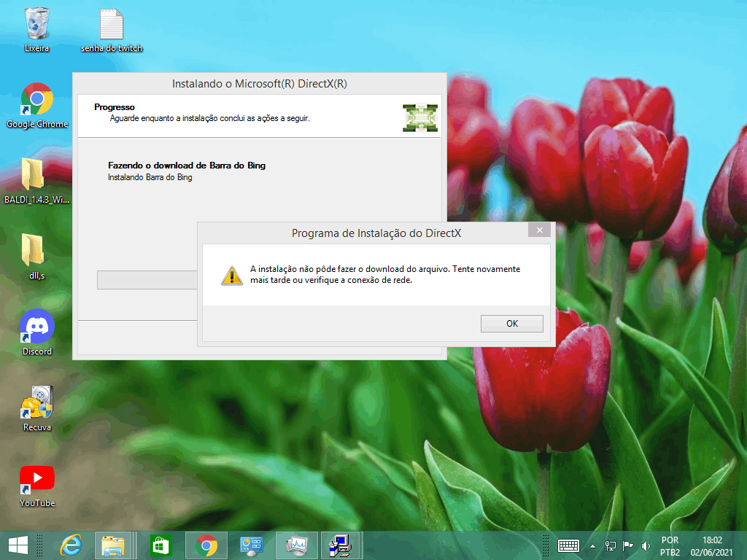Select the YouTube desktop shortcut
747x560 pixels.
[36, 486]
